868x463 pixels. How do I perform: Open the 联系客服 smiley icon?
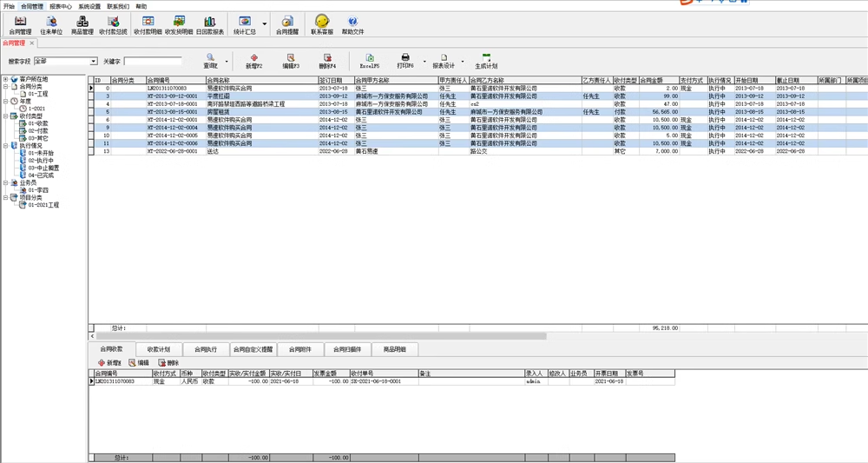point(322,25)
